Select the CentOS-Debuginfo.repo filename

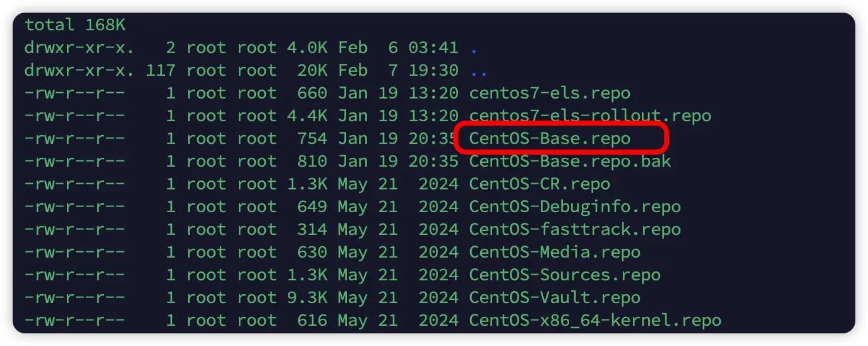[x=575, y=206]
